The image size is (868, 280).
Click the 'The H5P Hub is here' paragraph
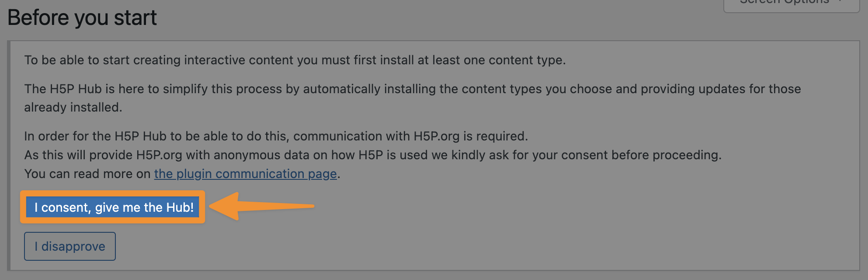412,89
